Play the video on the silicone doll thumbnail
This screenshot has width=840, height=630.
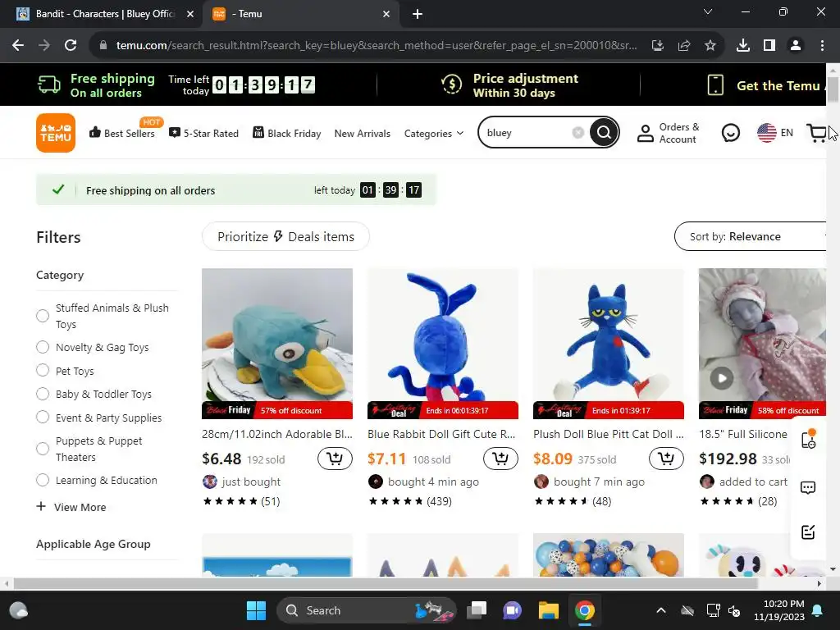tap(722, 378)
